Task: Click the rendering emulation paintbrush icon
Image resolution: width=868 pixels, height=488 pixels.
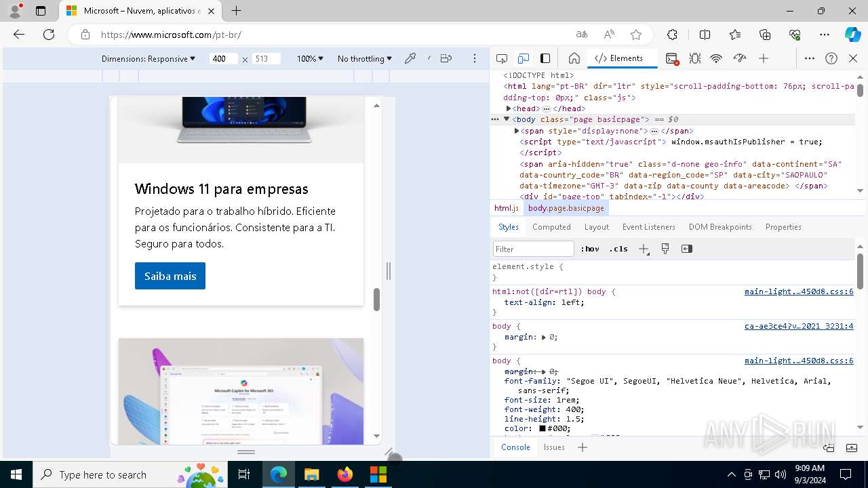Action: pyautogui.click(x=665, y=249)
